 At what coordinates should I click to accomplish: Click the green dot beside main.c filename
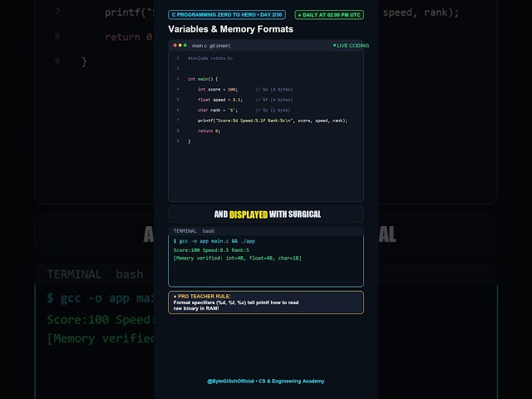(x=185, y=45)
